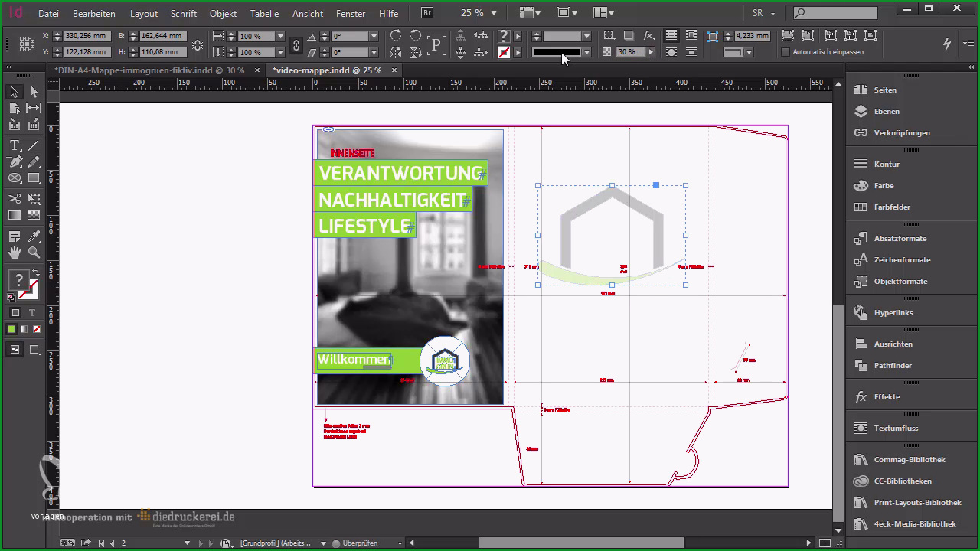Apply none mode button
The image size is (980, 551).
[36, 330]
